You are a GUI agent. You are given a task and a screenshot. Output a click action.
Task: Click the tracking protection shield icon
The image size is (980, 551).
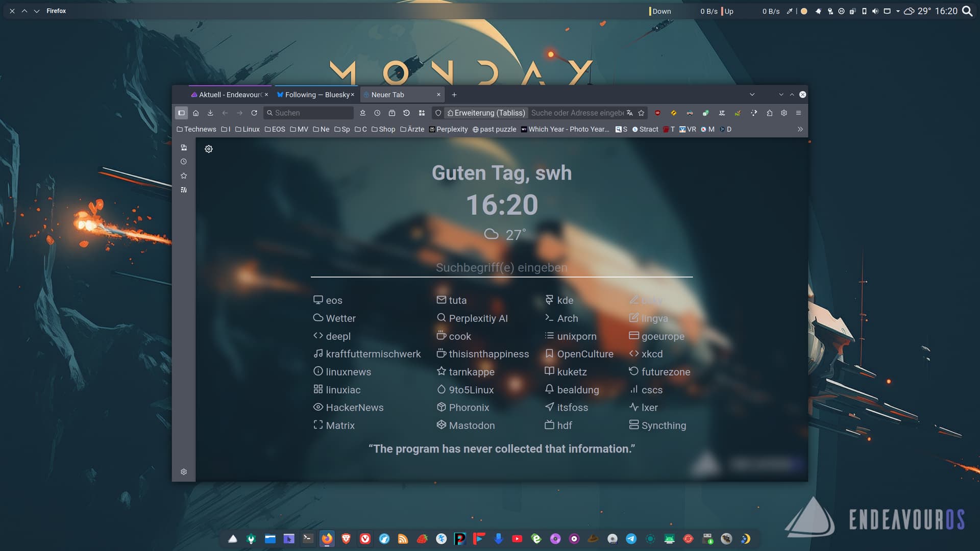click(x=438, y=113)
